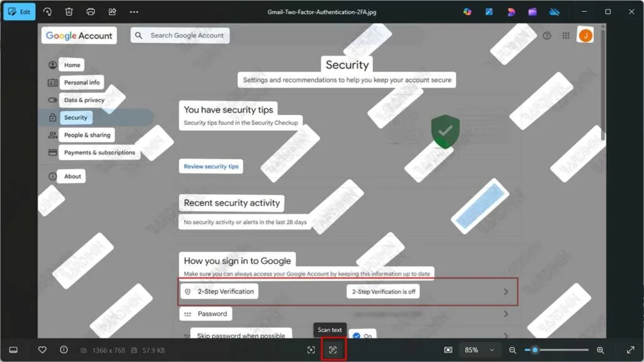
Task: Select the scanned 'Search Google Account' text
Action: point(187,35)
